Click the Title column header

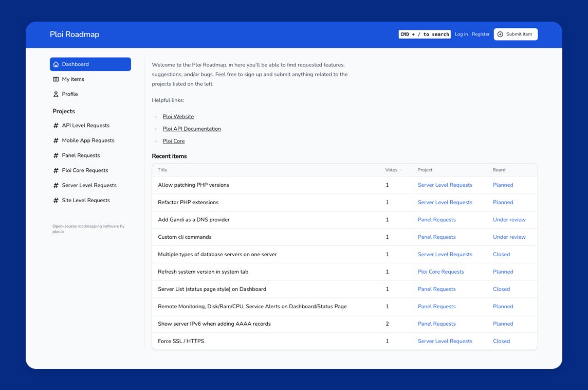(162, 170)
